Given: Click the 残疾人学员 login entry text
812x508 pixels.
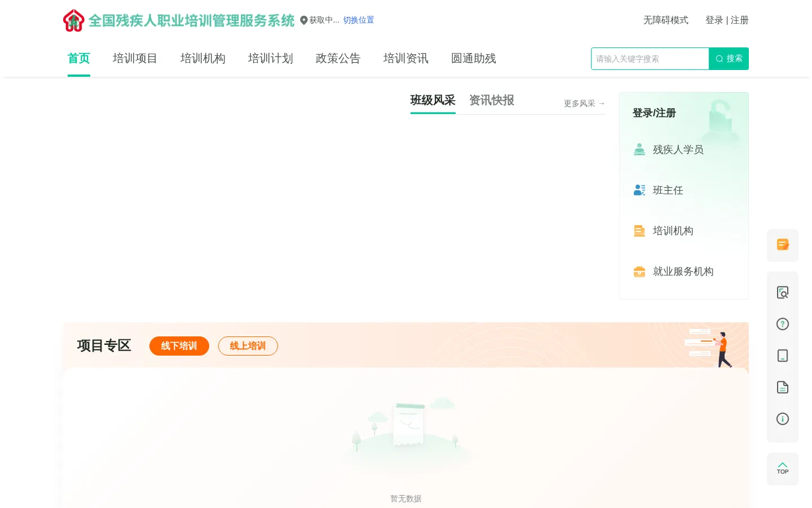Looking at the screenshot, I should coord(678,150).
